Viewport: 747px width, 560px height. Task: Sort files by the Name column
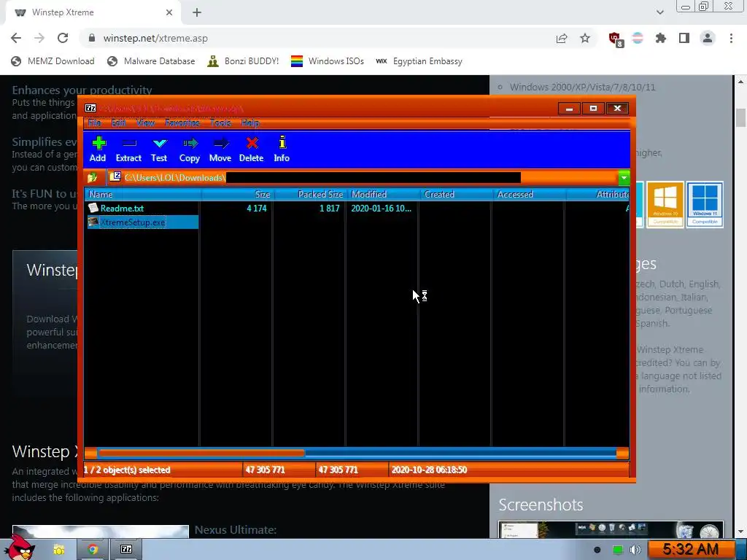(143, 194)
